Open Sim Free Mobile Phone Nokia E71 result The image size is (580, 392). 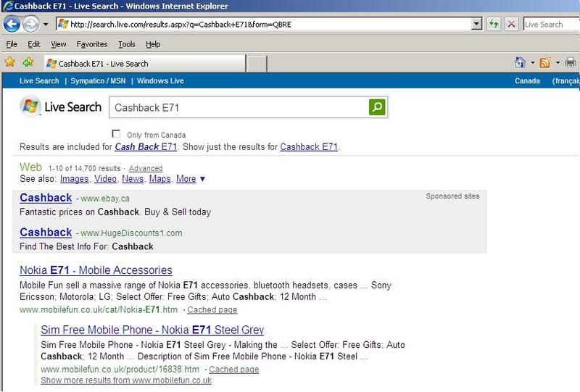152,330
